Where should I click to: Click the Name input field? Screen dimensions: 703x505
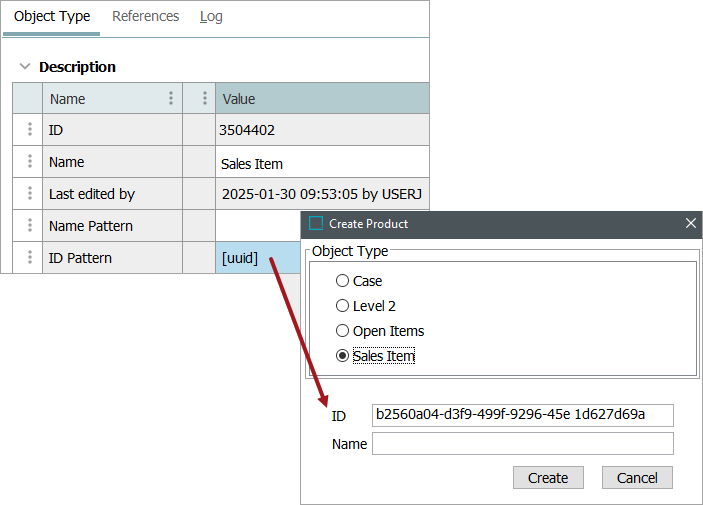(x=522, y=443)
